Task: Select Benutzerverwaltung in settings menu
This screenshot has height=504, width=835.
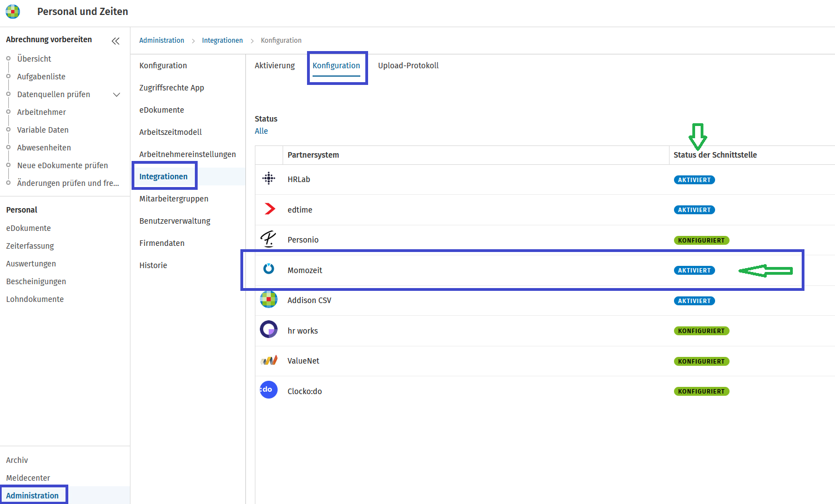Action: point(175,221)
